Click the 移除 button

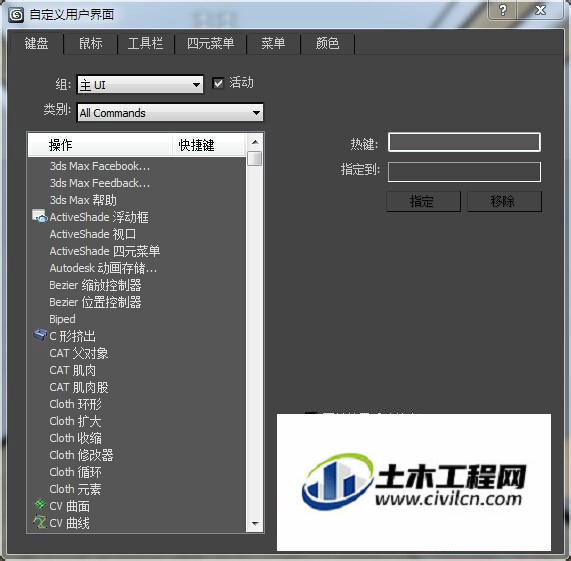click(504, 201)
